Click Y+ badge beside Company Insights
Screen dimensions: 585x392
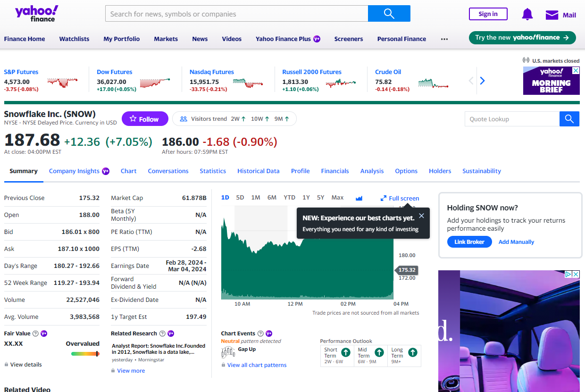[x=106, y=171]
